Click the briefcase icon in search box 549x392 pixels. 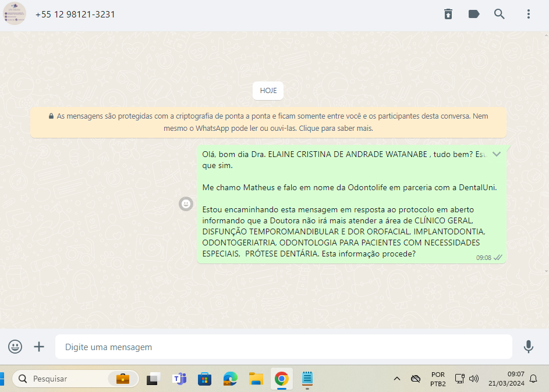click(x=122, y=379)
